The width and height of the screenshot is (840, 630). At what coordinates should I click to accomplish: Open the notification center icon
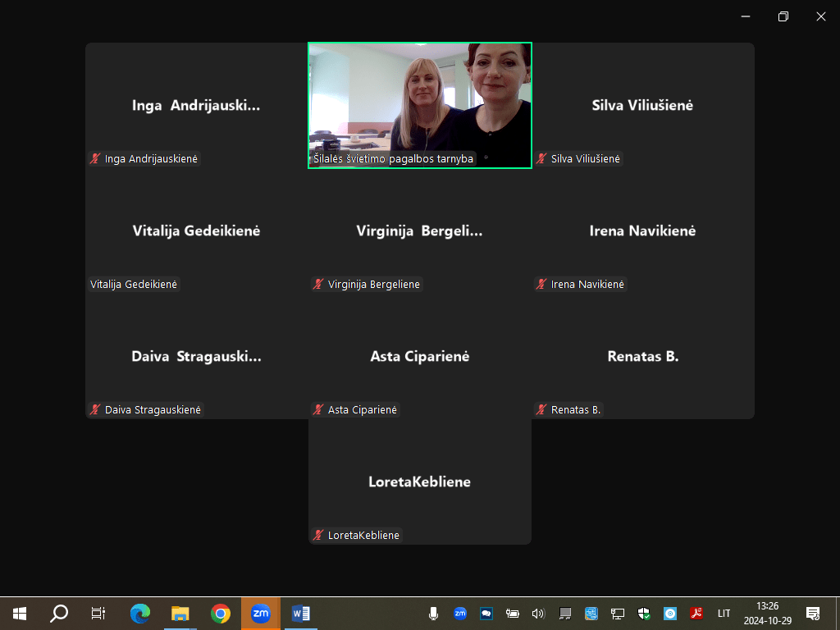pyautogui.click(x=813, y=614)
